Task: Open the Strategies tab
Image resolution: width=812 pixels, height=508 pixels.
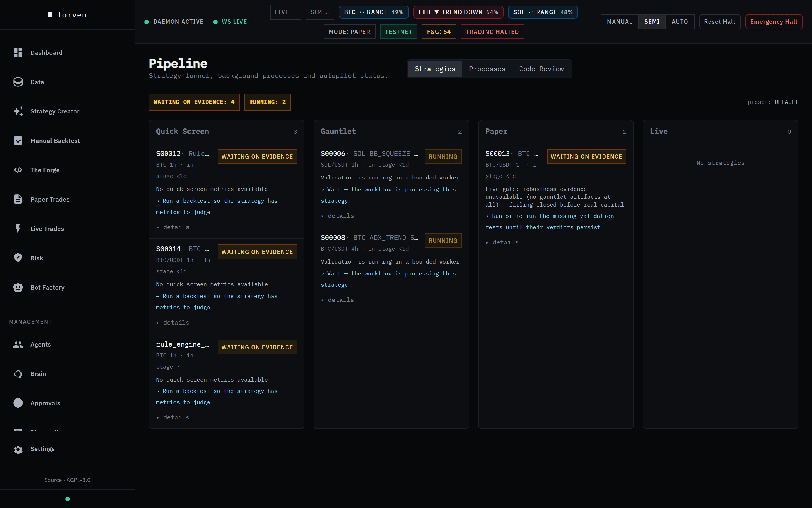Action: (435, 69)
